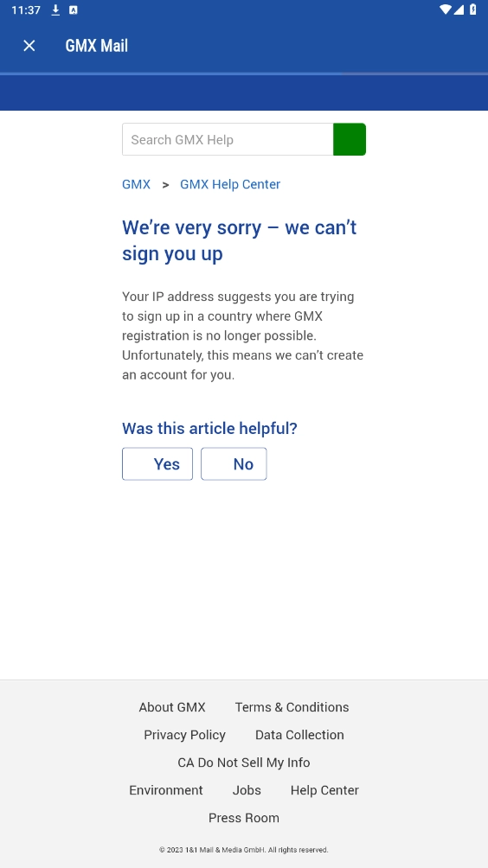Open Data Collection footer link
Viewport: 488px width, 868px height.
click(x=299, y=735)
